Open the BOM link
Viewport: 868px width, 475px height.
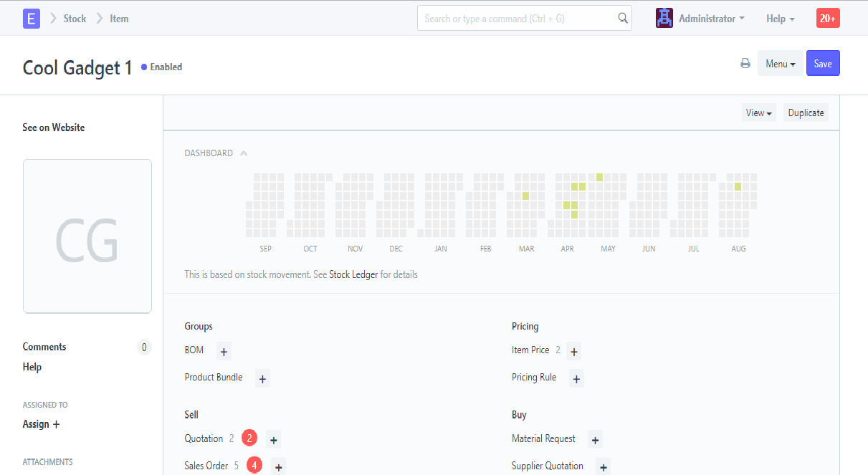(x=194, y=350)
